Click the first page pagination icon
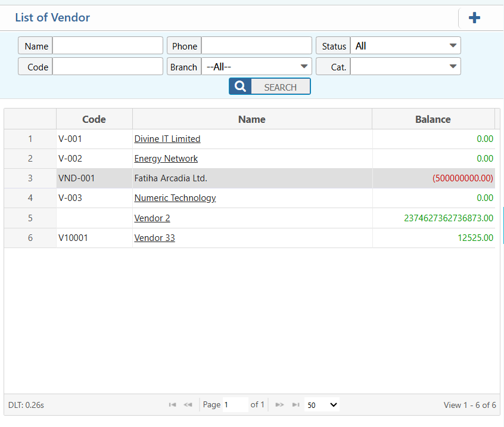 point(172,404)
